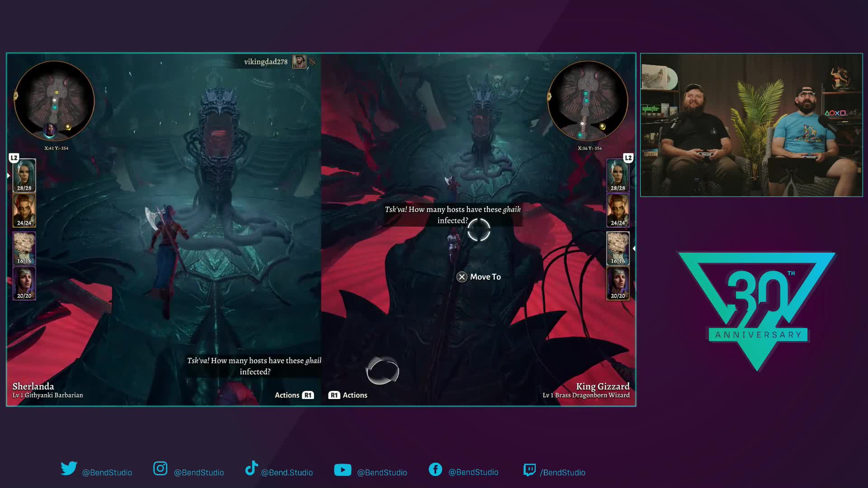Select the 24/24 party portrait on right panel
868x488 pixels.
pos(618,210)
